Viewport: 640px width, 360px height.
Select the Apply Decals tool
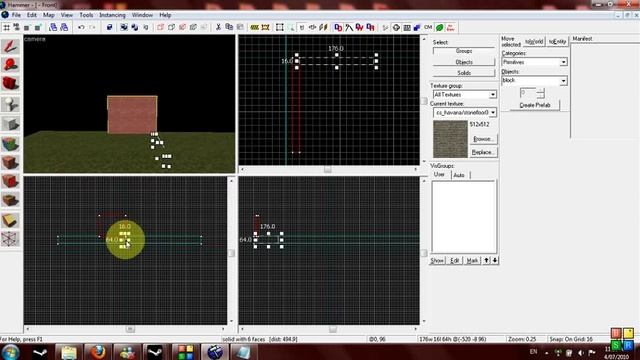point(10,181)
